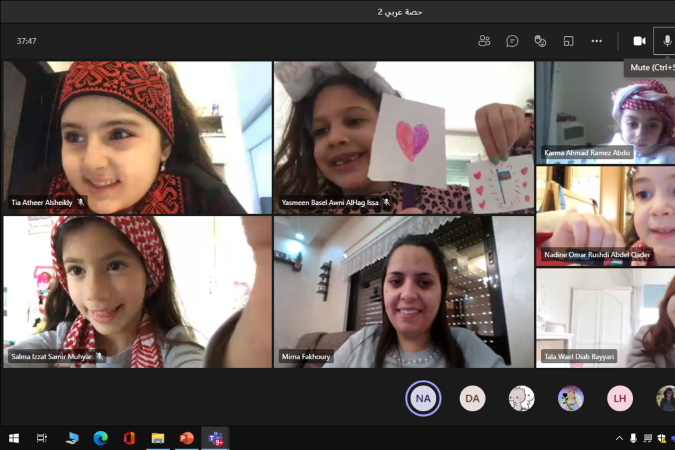Click the Microsoft Teams taskbar icon
This screenshot has width=675, height=450.
(215, 438)
